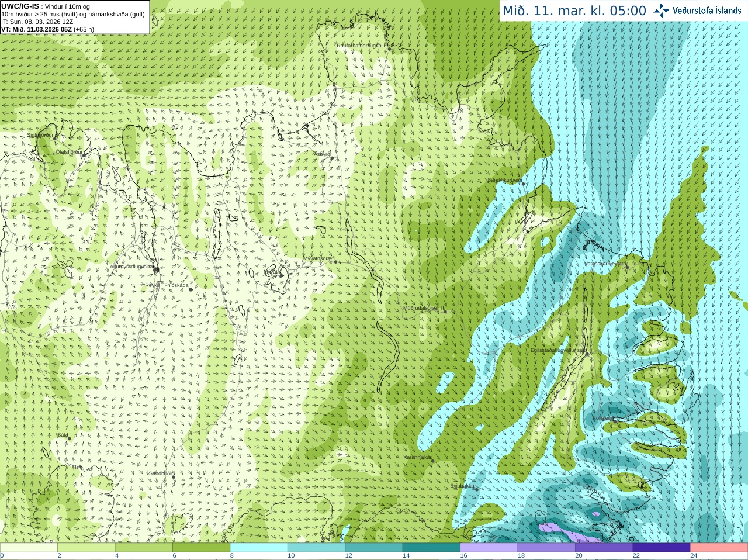748x560 pixels.
Task: Pick the 20–22 m/s violet legend swatch
Action: [604, 548]
